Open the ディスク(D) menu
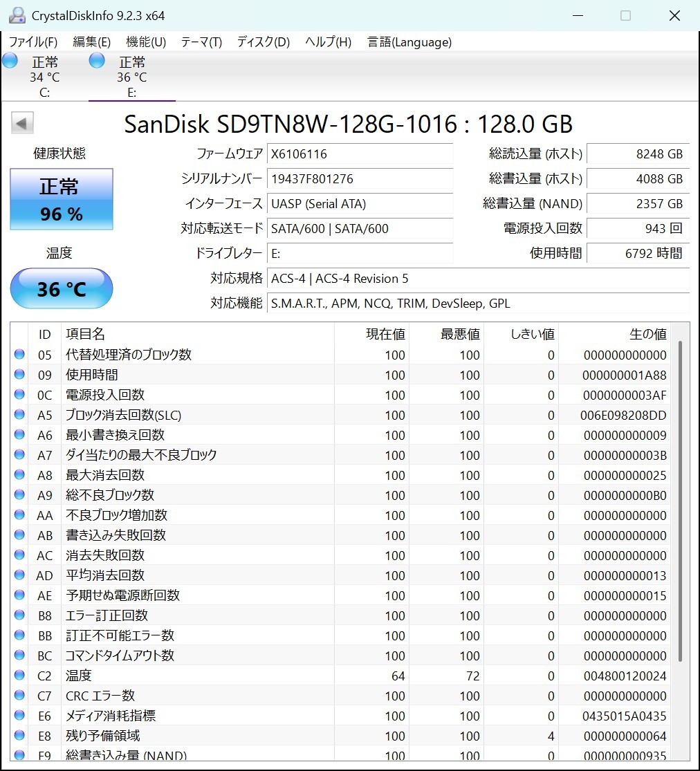 [x=263, y=41]
